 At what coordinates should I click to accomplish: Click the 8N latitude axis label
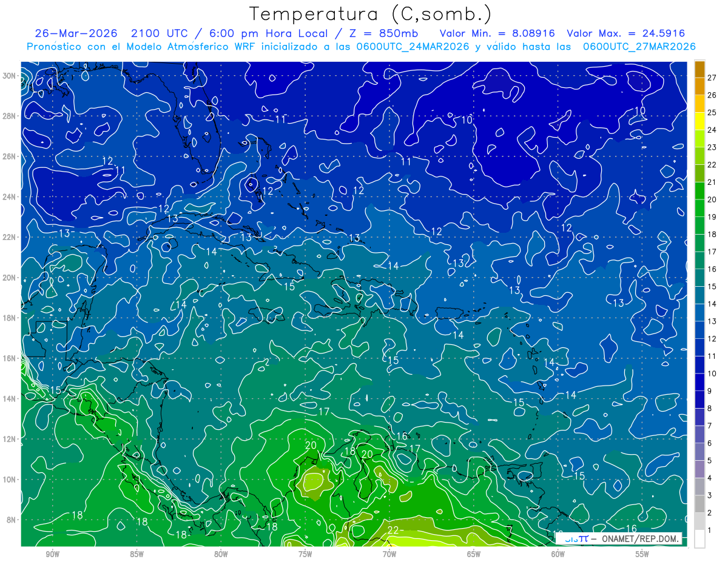[11, 520]
